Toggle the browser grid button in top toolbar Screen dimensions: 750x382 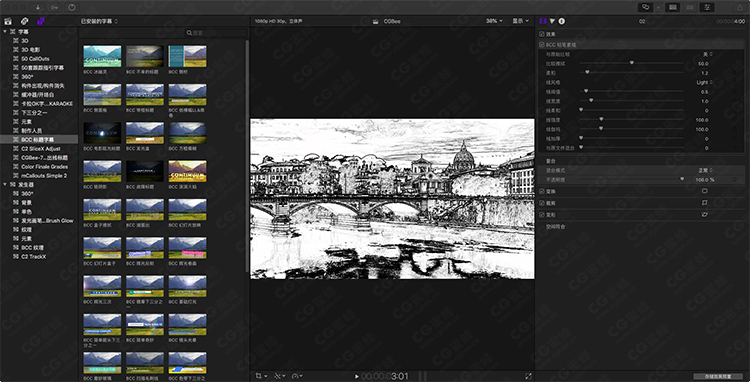coord(673,7)
